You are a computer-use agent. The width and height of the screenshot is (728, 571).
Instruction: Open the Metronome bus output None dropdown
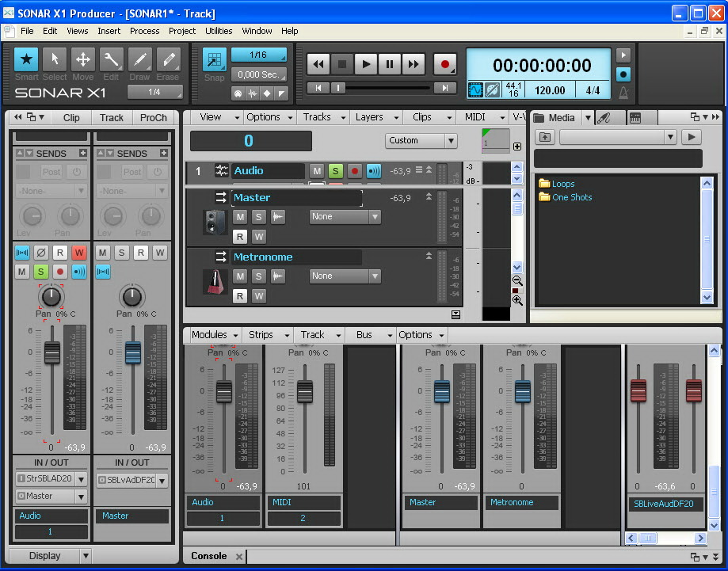coord(345,276)
